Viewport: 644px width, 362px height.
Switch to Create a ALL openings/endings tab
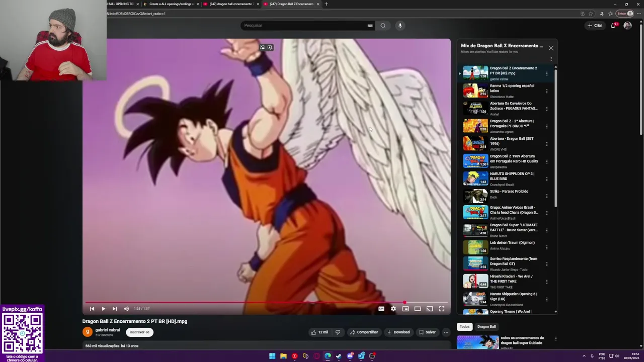click(171, 4)
